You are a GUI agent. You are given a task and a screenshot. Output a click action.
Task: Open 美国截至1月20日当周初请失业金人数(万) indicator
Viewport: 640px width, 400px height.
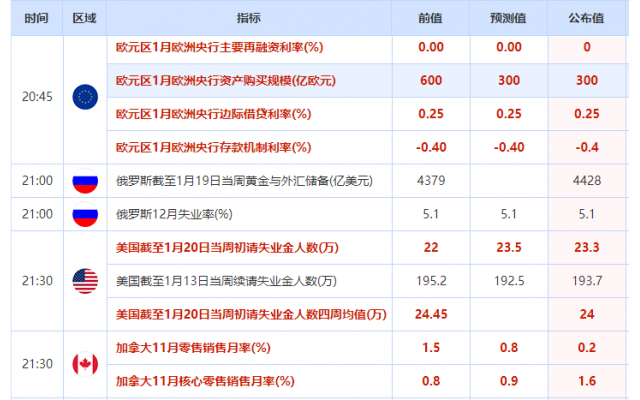coord(227,248)
